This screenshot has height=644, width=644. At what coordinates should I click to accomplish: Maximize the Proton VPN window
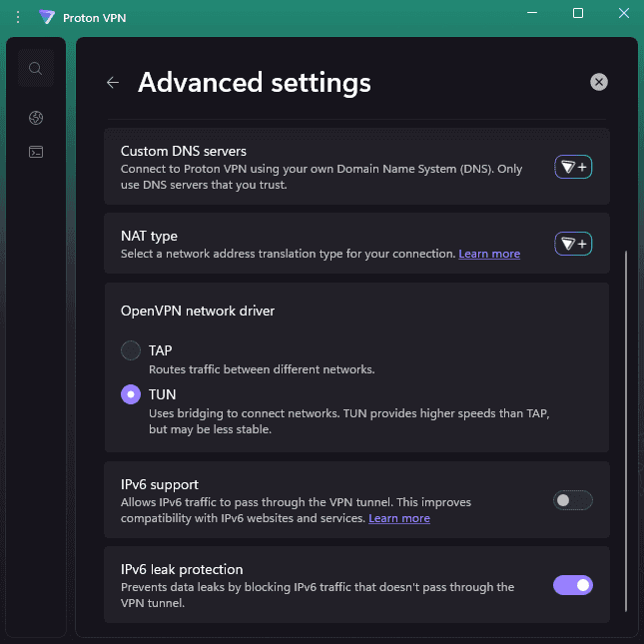point(577,14)
